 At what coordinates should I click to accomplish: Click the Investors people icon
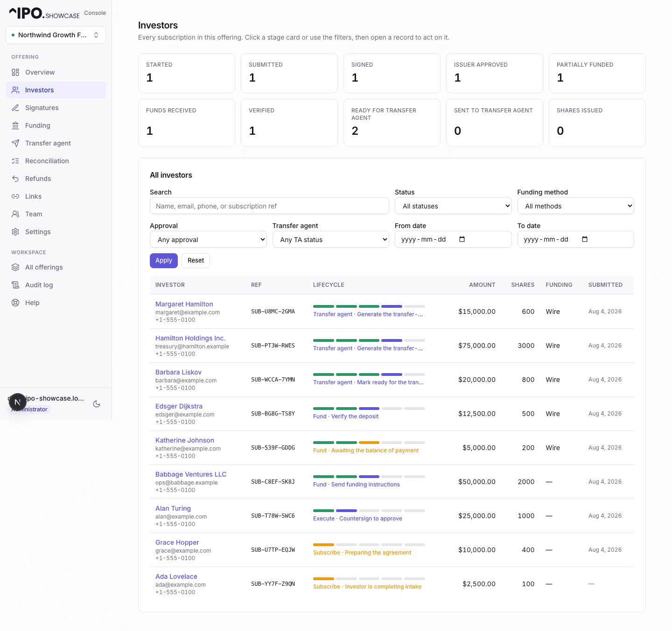click(15, 90)
